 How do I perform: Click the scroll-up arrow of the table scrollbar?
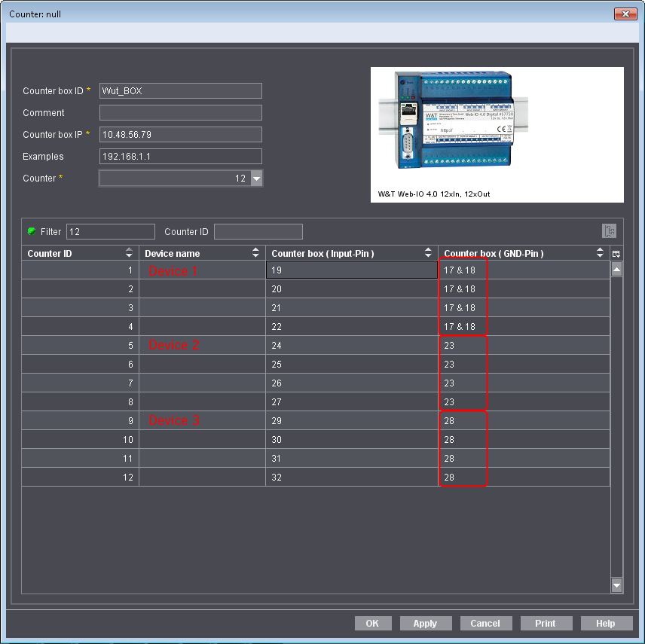click(x=616, y=269)
